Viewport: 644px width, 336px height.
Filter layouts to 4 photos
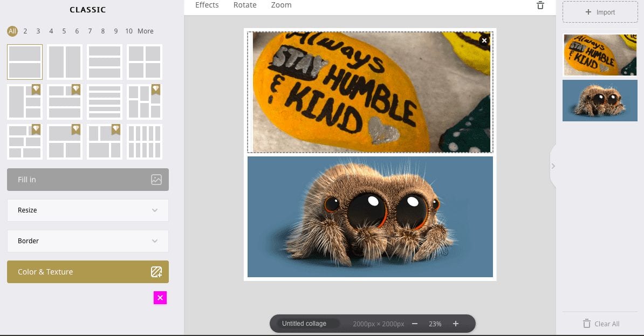click(x=51, y=31)
